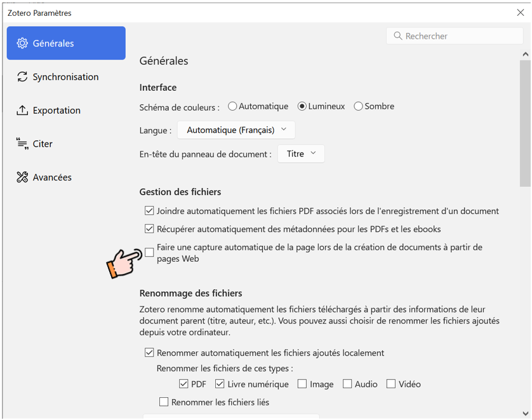Enable renaming for Vidéo files
The height and width of the screenshot is (420, 532).
391,384
